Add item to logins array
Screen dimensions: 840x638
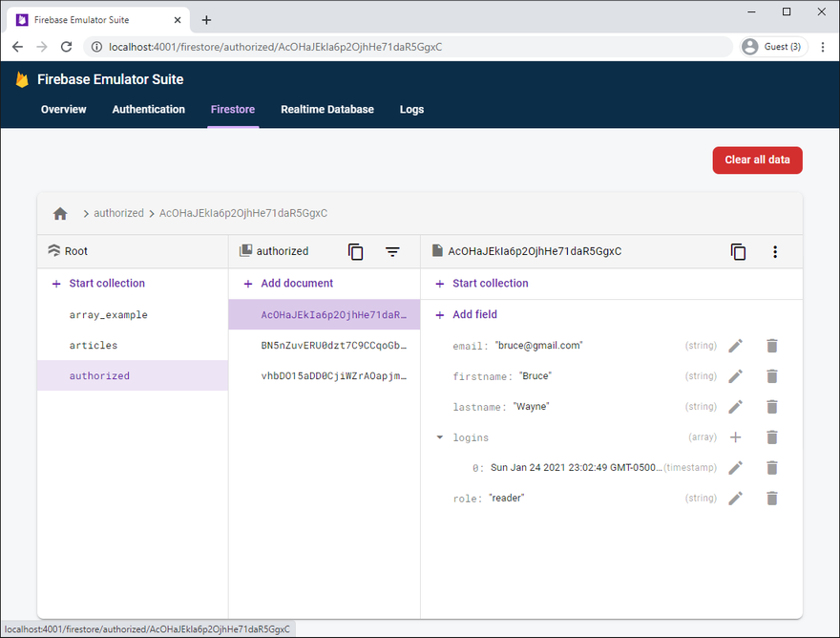click(x=736, y=437)
